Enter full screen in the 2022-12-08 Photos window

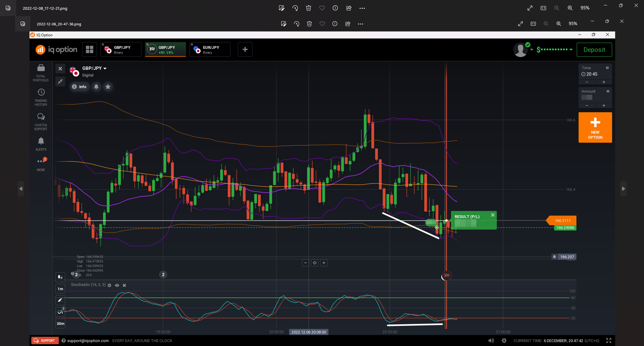click(530, 8)
